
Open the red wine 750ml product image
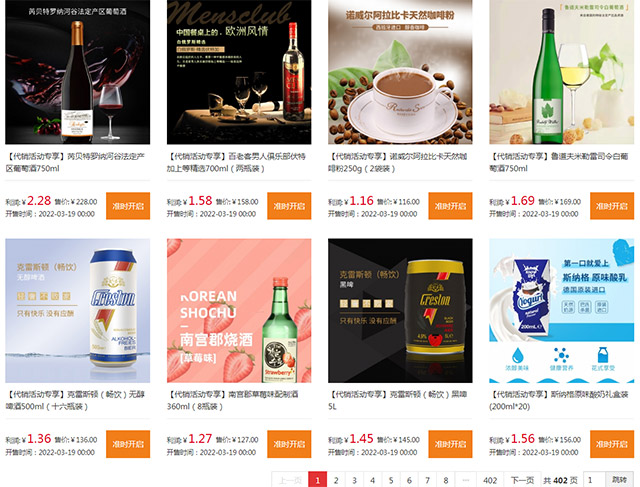78,72
